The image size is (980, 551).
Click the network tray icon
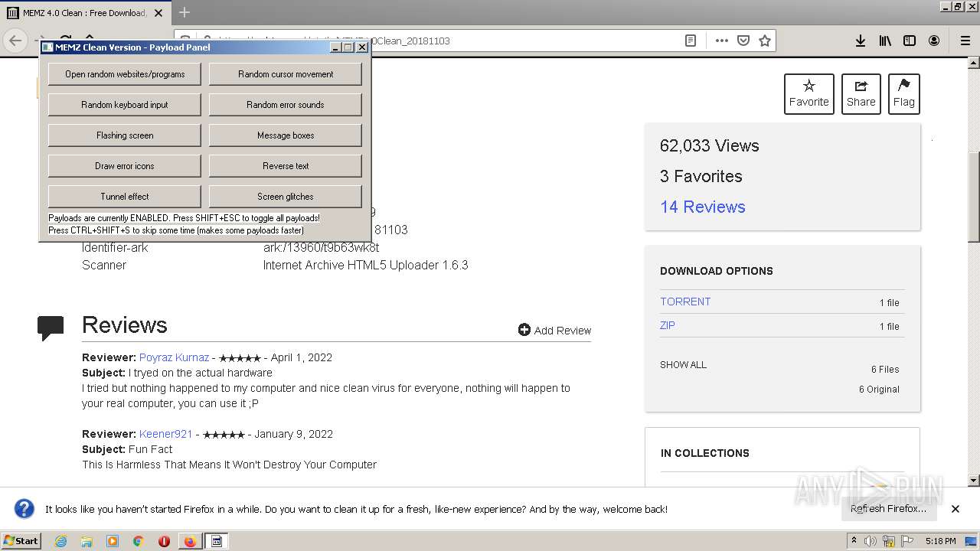click(889, 541)
